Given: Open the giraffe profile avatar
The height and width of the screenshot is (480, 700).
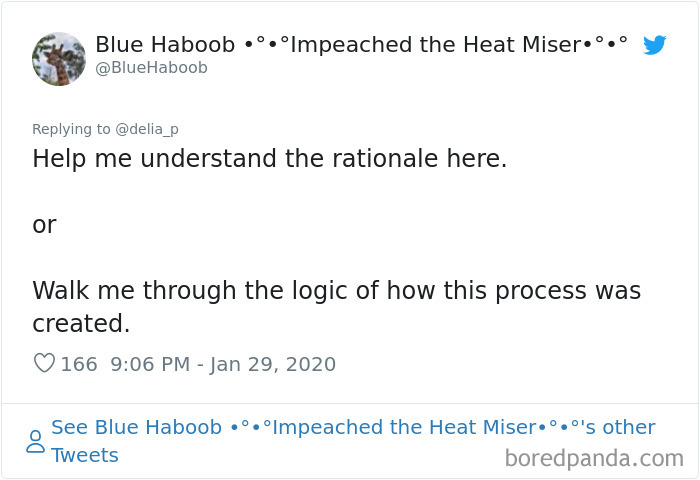Looking at the screenshot, I should click(59, 58).
